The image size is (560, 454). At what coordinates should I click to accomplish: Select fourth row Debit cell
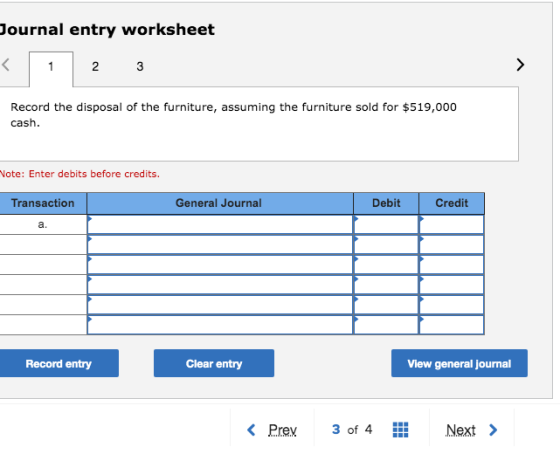pyautogui.click(x=386, y=285)
